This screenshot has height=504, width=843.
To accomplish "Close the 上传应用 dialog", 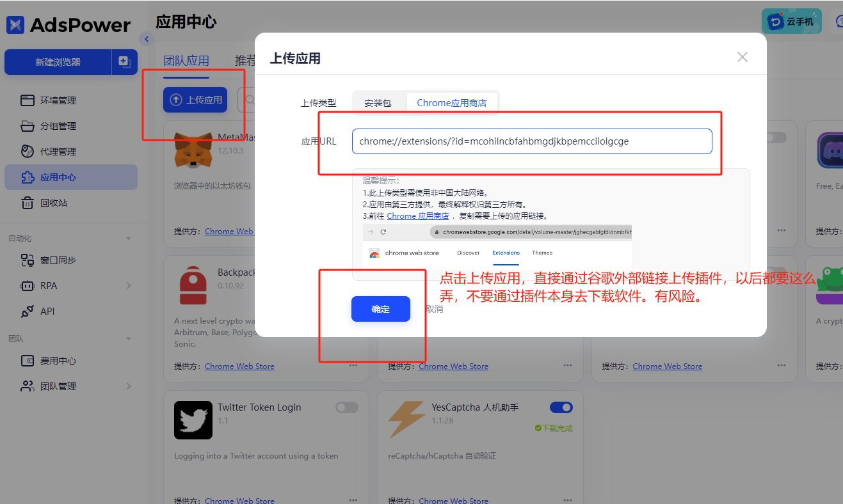I will (x=743, y=57).
